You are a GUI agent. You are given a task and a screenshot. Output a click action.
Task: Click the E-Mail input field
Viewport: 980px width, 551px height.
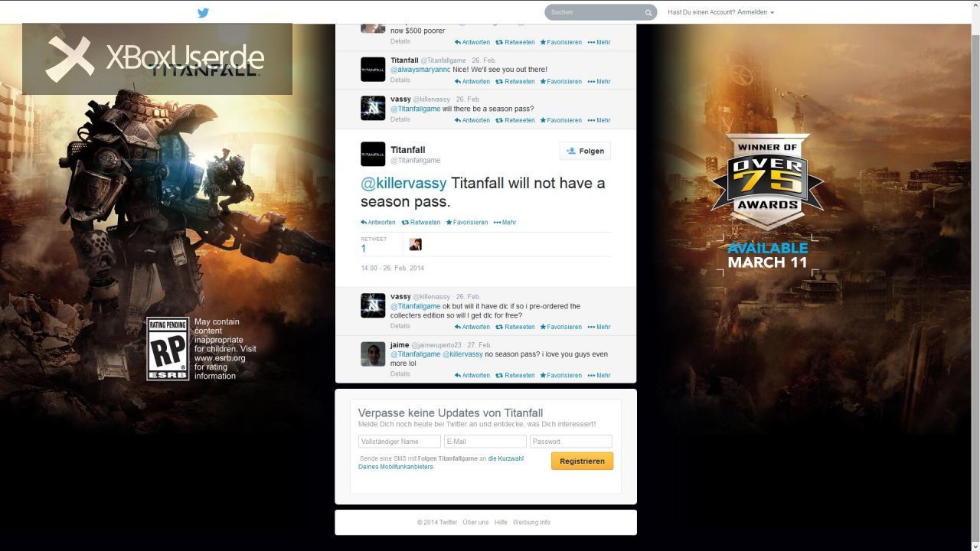pos(485,442)
